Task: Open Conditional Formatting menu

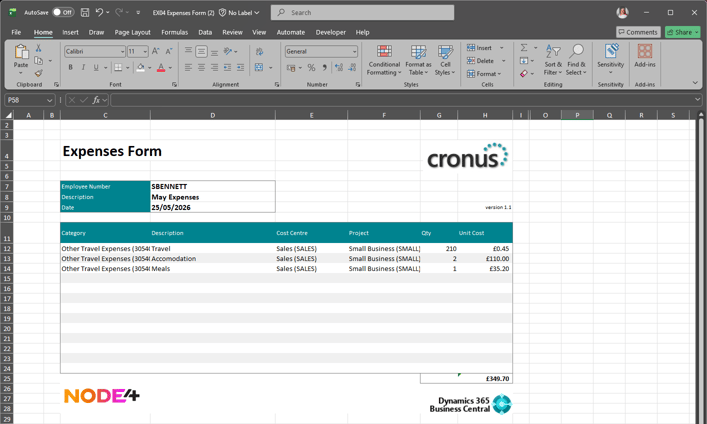Action: pyautogui.click(x=384, y=60)
